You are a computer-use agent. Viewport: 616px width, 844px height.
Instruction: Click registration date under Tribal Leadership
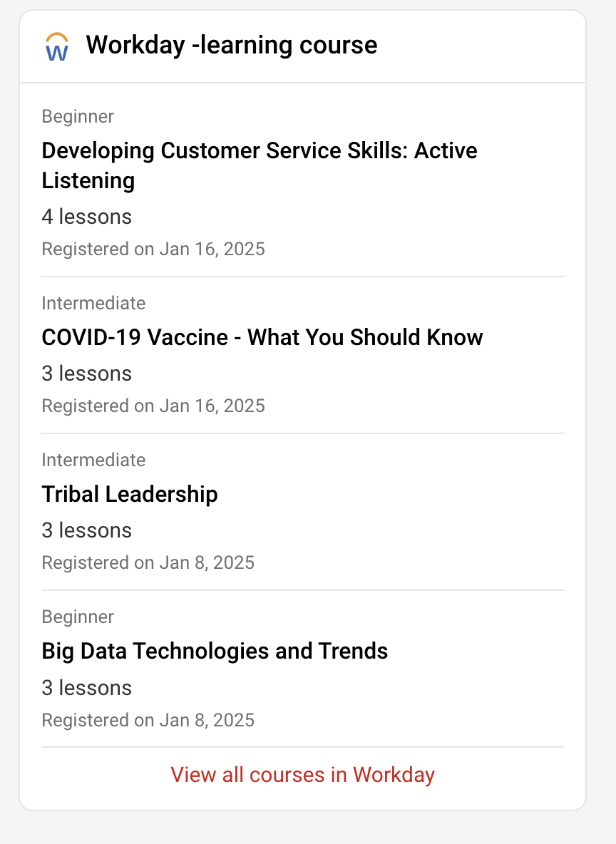pyautogui.click(x=148, y=562)
